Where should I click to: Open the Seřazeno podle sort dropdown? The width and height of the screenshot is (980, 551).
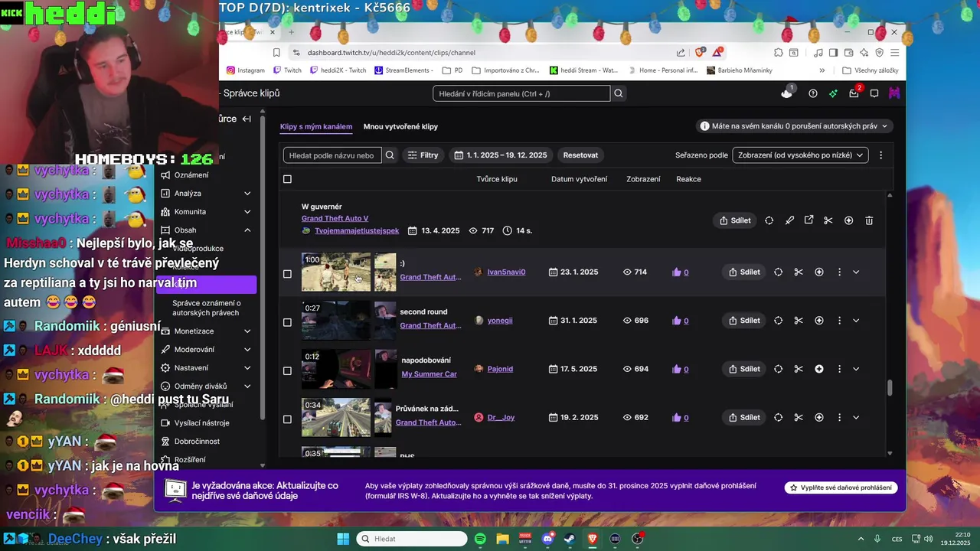click(800, 155)
